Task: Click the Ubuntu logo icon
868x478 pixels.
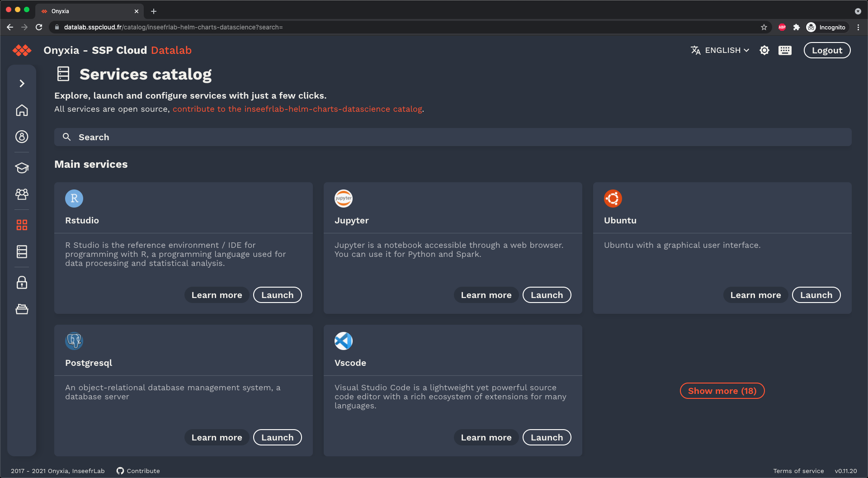Action: pos(613,198)
